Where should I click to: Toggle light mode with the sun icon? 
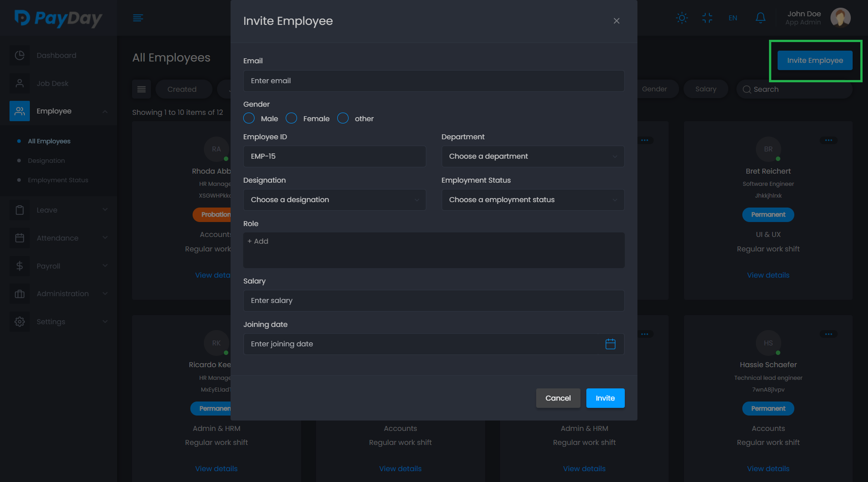coord(682,18)
